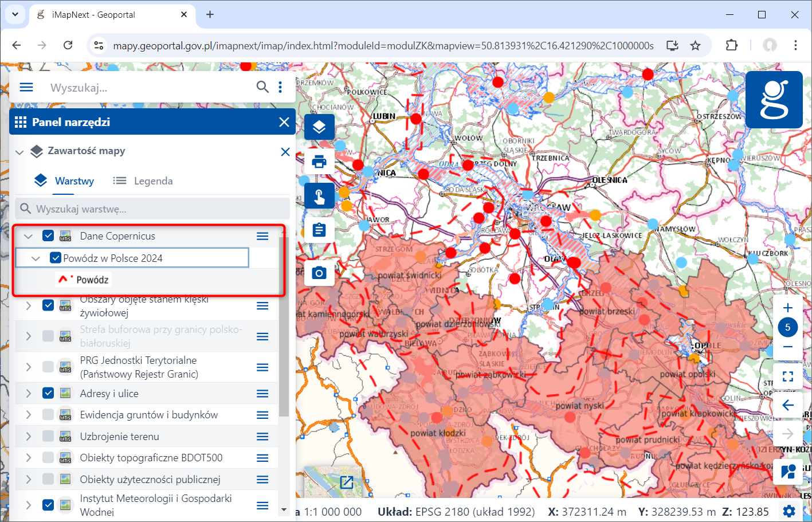Click the Geoportal logo
The width and height of the screenshot is (812, 522).
[x=774, y=99]
